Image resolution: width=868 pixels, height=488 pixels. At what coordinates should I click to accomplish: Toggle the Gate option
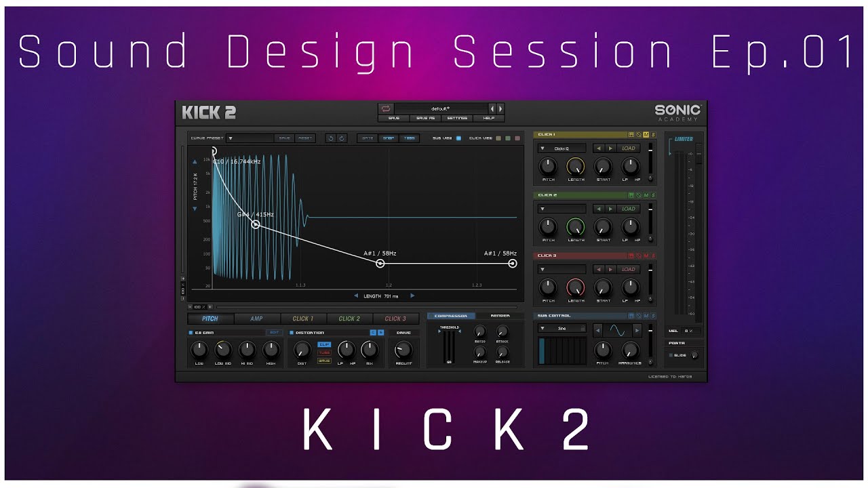(368, 138)
